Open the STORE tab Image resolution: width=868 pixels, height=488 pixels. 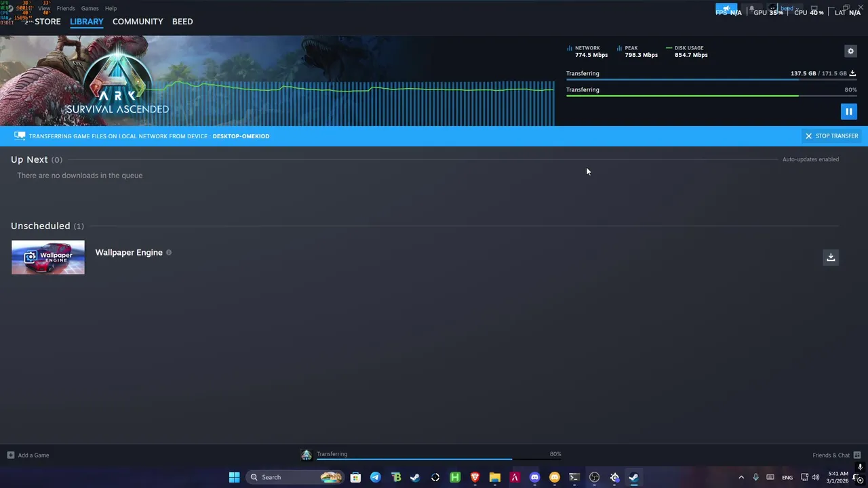pyautogui.click(x=47, y=22)
